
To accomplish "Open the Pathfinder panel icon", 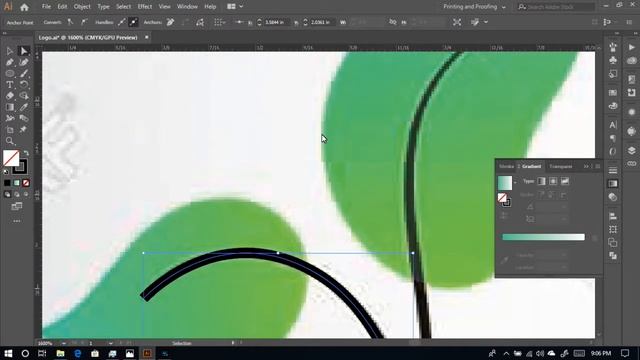I will click(613, 256).
